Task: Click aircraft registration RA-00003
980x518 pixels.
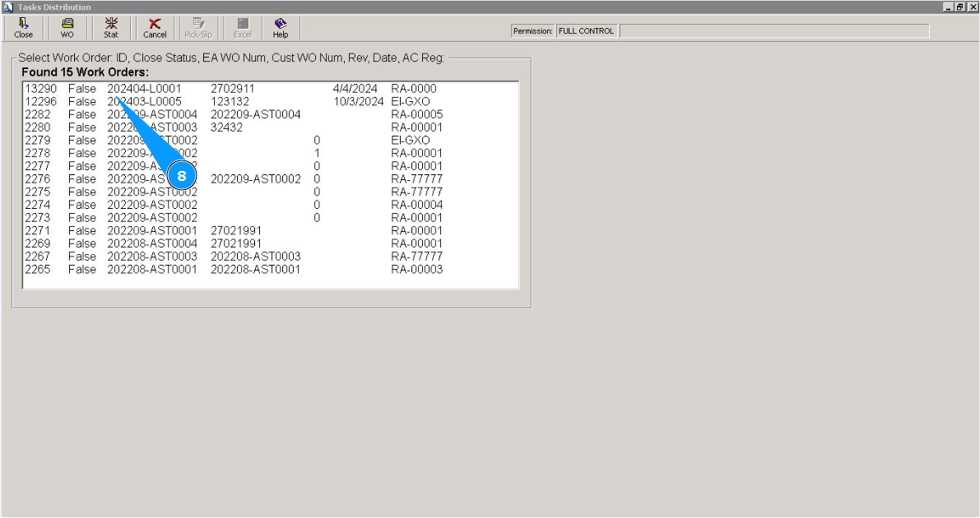Action: [417, 270]
